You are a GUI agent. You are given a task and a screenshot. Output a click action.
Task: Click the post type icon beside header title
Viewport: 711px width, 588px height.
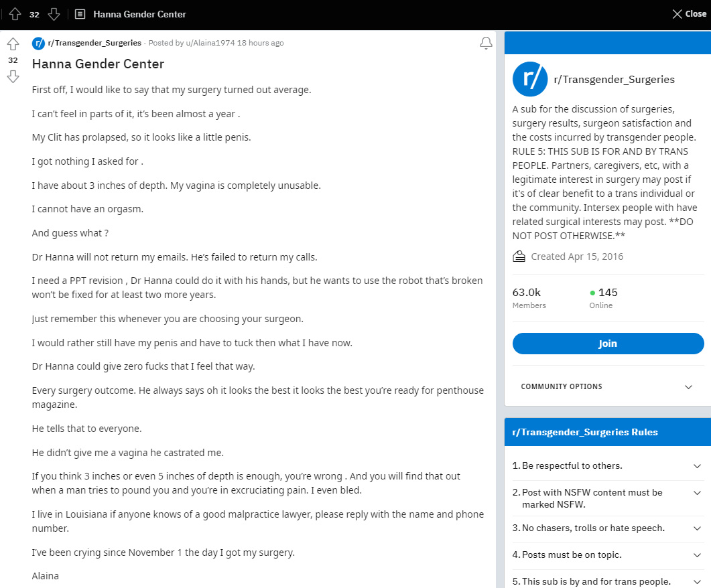click(80, 14)
